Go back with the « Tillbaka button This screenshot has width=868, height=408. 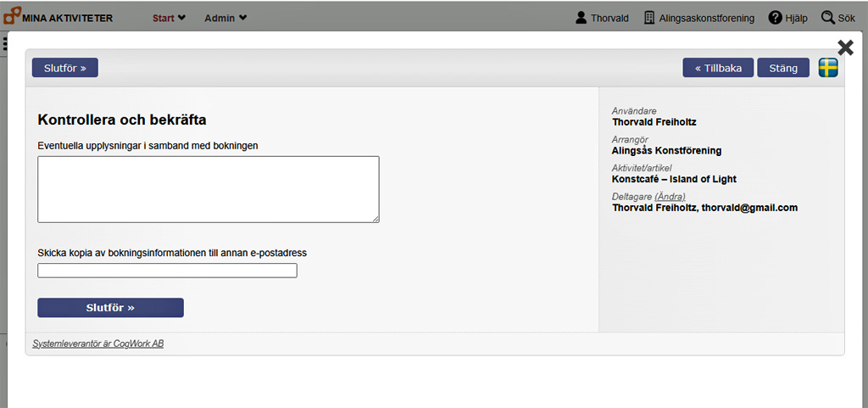718,68
